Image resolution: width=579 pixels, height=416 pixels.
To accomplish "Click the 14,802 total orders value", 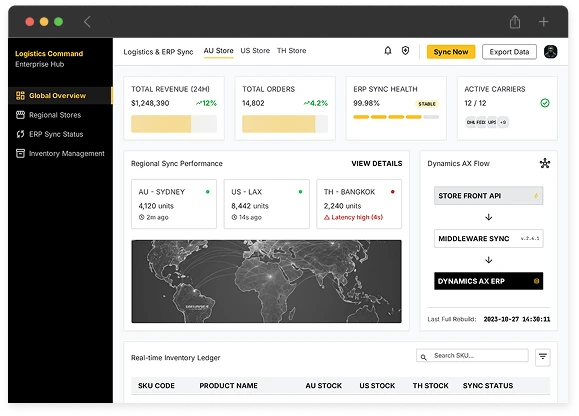I will [253, 103].
